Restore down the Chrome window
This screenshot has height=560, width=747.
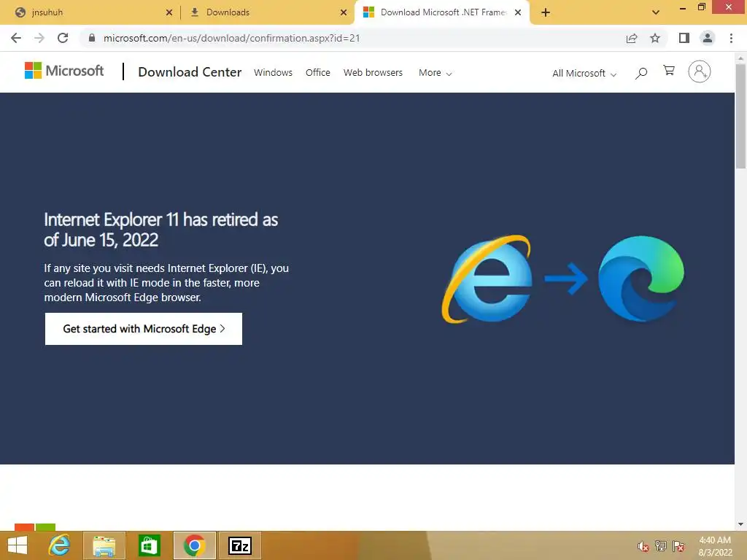pos(701,7)
